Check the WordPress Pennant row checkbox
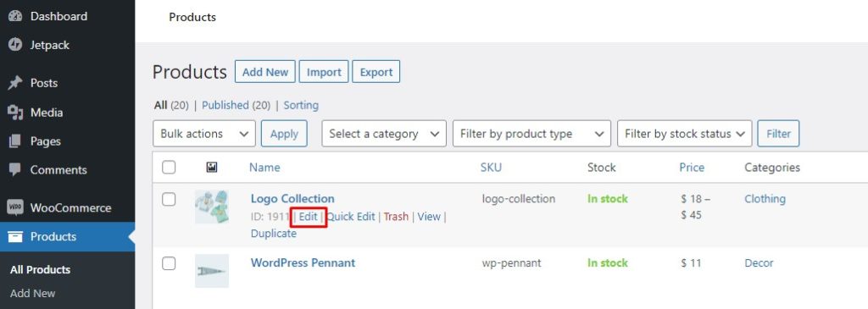The width and height of the screenshot is (868, 309). [169, 263]
